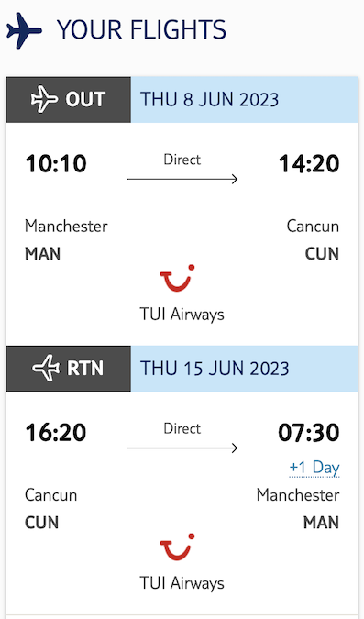Click the 14:20 arrival time
Screen dimensions: 364x619
click(309, 164)
